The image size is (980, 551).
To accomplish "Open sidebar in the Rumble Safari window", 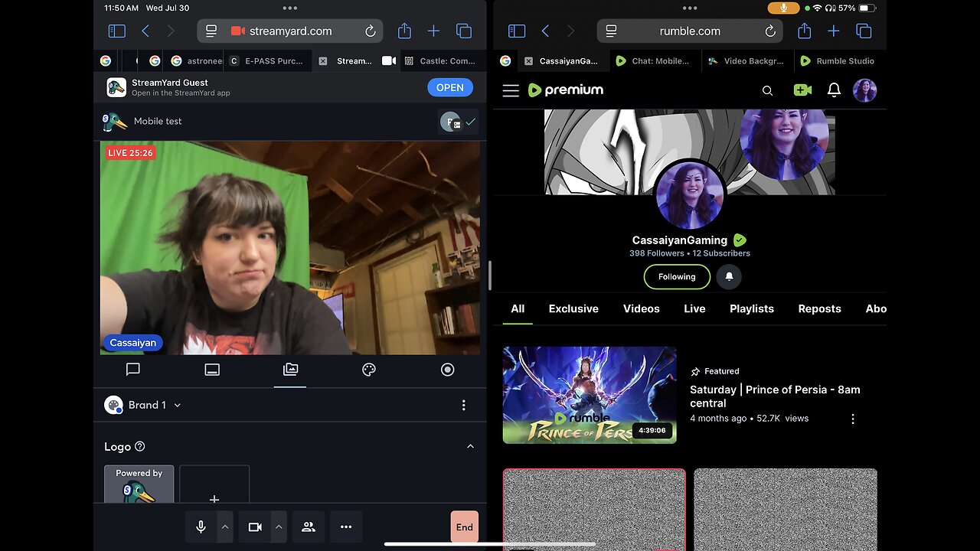I will point(517,31).
